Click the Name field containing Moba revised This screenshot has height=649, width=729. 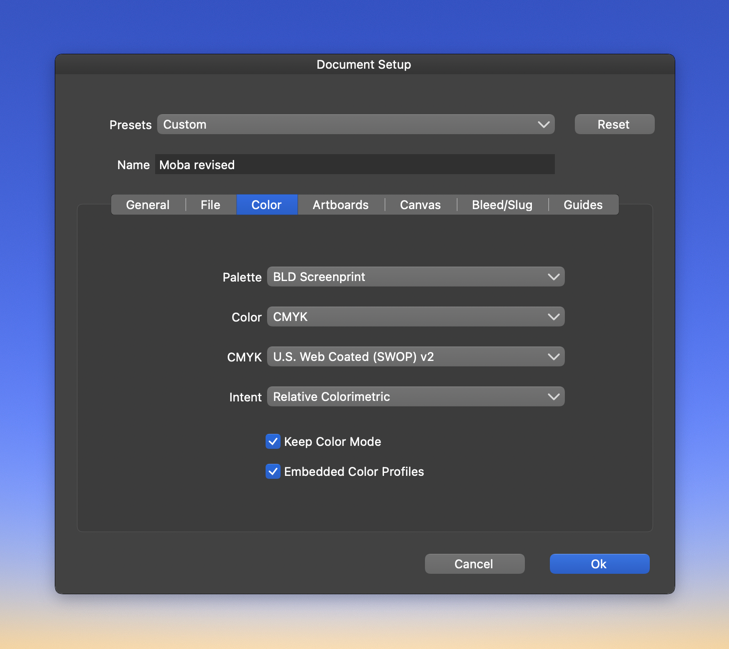pyautogui.click(x=354, y=165)
